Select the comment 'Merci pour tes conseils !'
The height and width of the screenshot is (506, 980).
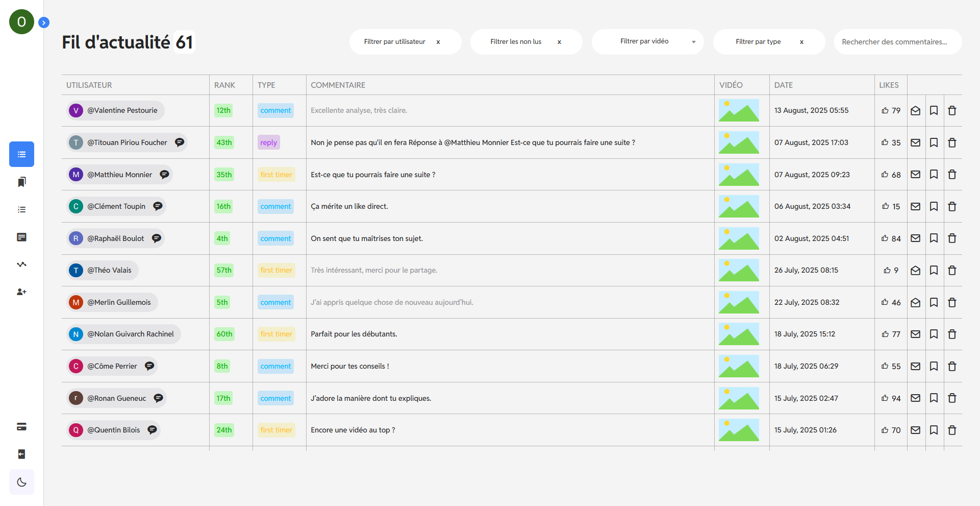click(350, 366)
